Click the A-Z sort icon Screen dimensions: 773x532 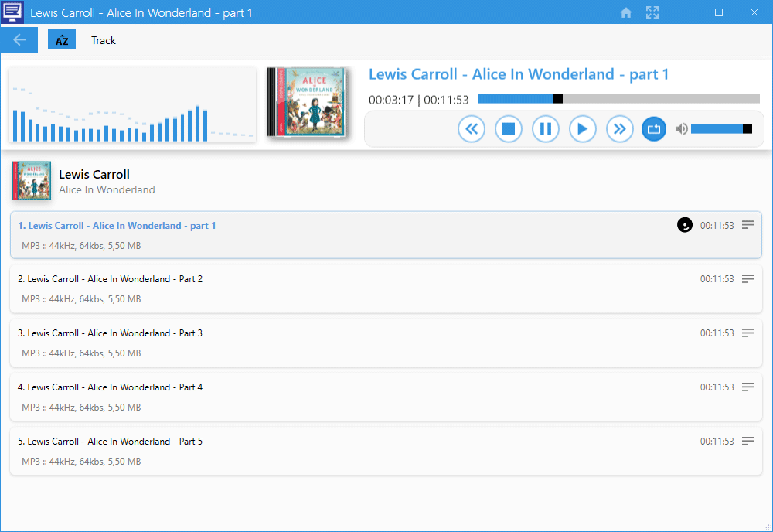pos(62,40)
